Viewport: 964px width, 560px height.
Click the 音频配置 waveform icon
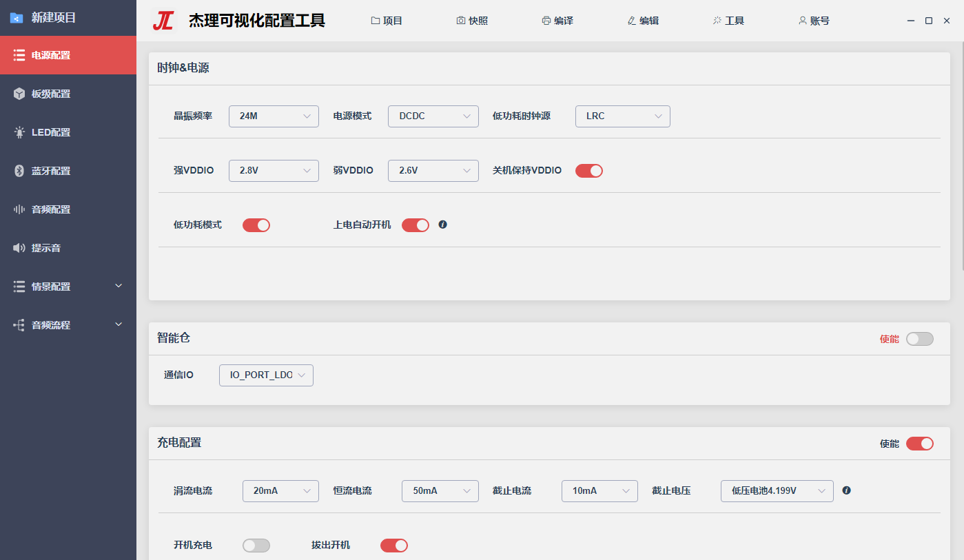pyautogui.click(x=19, y=209)
